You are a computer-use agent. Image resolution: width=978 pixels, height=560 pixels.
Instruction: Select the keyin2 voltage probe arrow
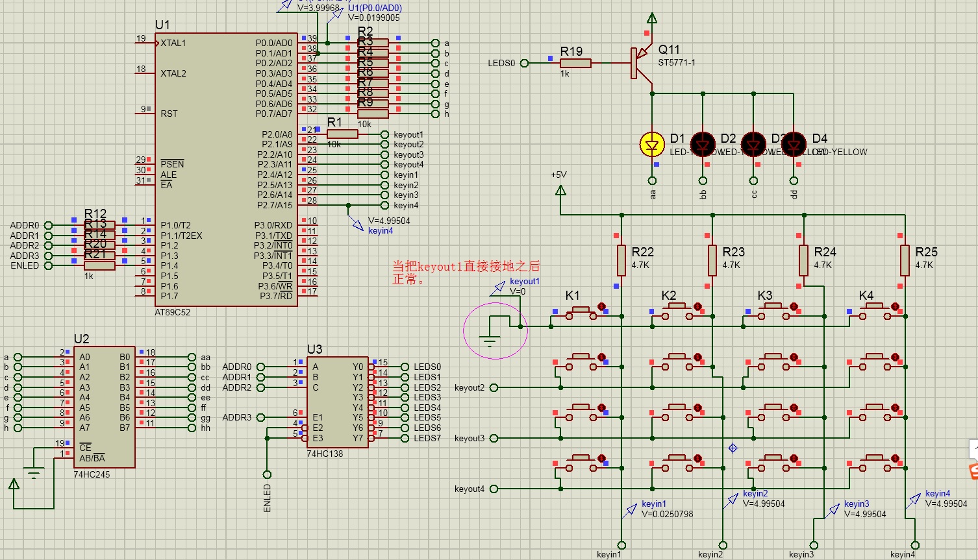pos(731,501)
